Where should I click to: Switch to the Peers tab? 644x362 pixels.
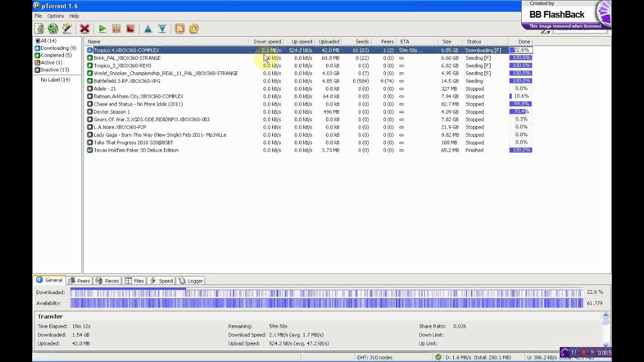[79, 281]
